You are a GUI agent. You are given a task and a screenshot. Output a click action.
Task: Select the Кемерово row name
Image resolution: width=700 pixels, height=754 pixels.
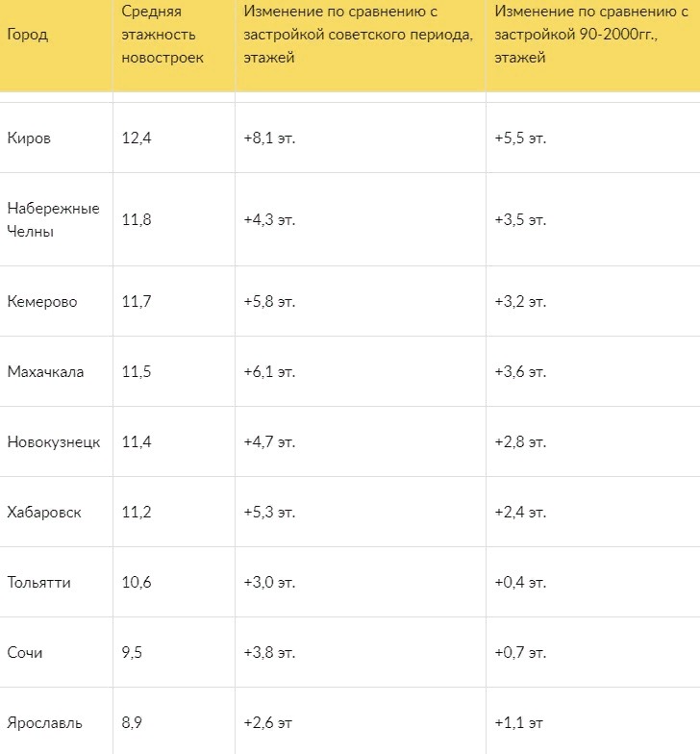42,302
